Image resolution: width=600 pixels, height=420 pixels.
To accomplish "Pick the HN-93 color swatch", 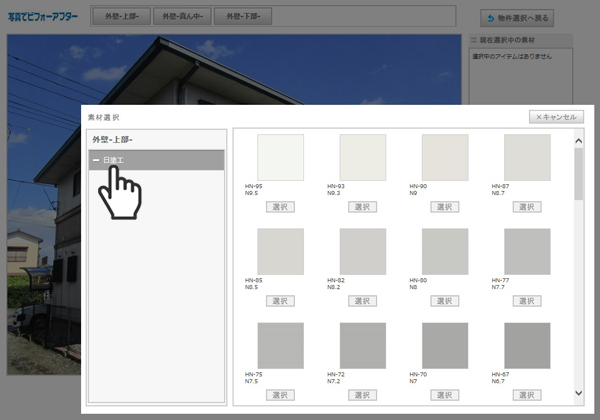I will tap(362, 157).
